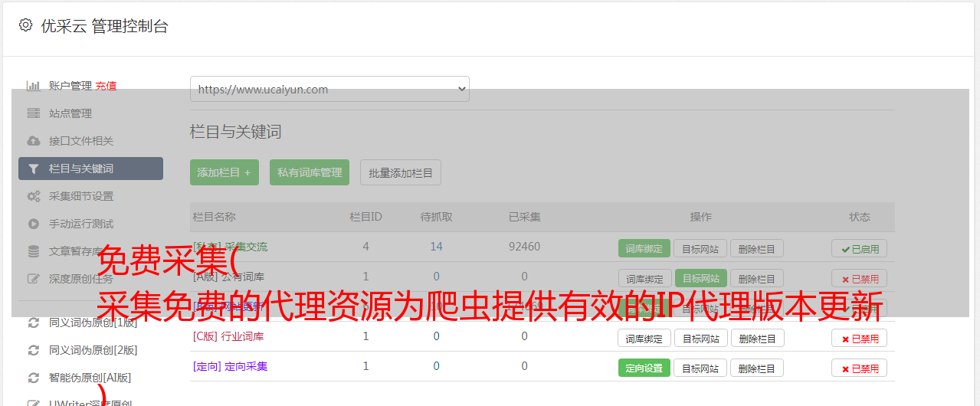Click the server icon next to 站点管理
The height and width of the screenshot is (406, 980).
(x=33, y=113)
